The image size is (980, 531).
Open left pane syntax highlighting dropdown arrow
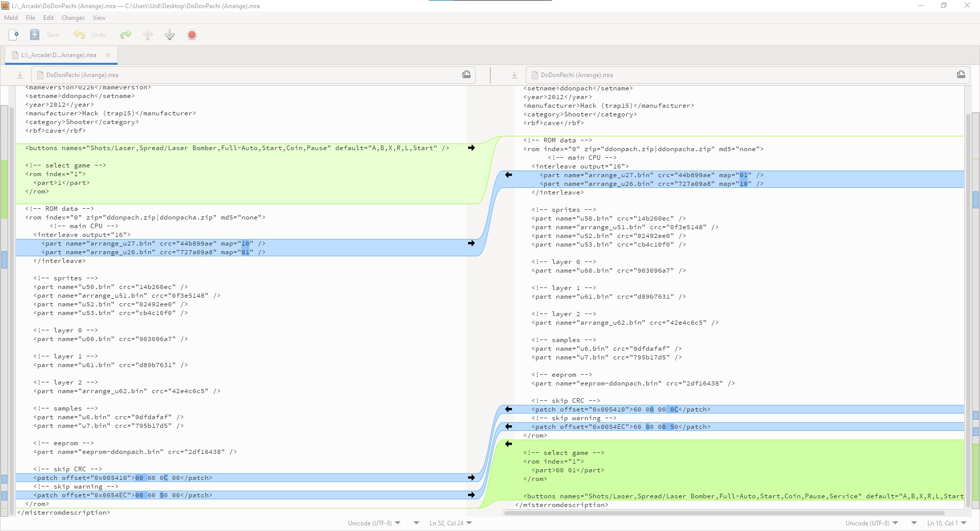[416, 523]
